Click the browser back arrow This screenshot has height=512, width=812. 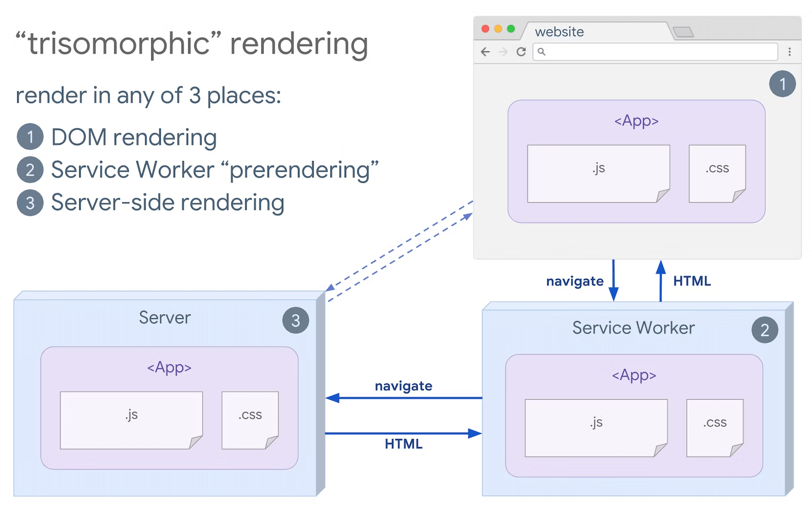[486, 52]
